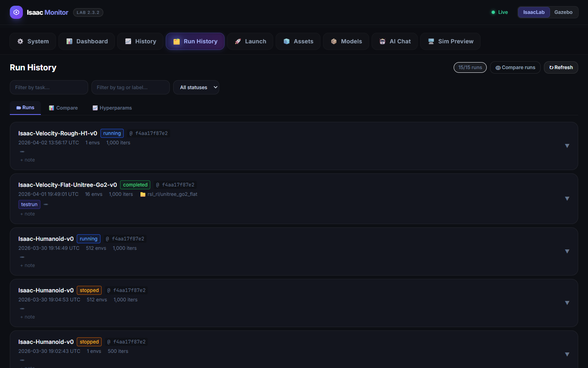Click the Isaac-Velocity-Rough-H1-v0 title
This screenshot has width=588, height=368.
[x=58, y=133]
